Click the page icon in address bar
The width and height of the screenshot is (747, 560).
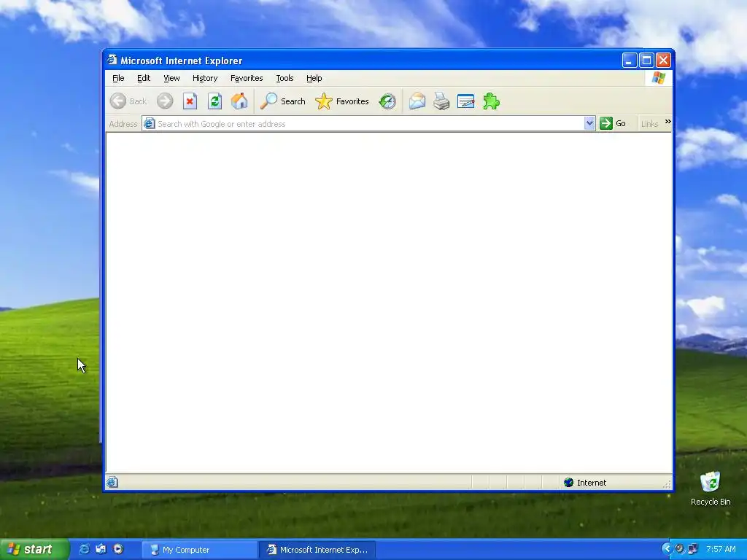point(149,123)
